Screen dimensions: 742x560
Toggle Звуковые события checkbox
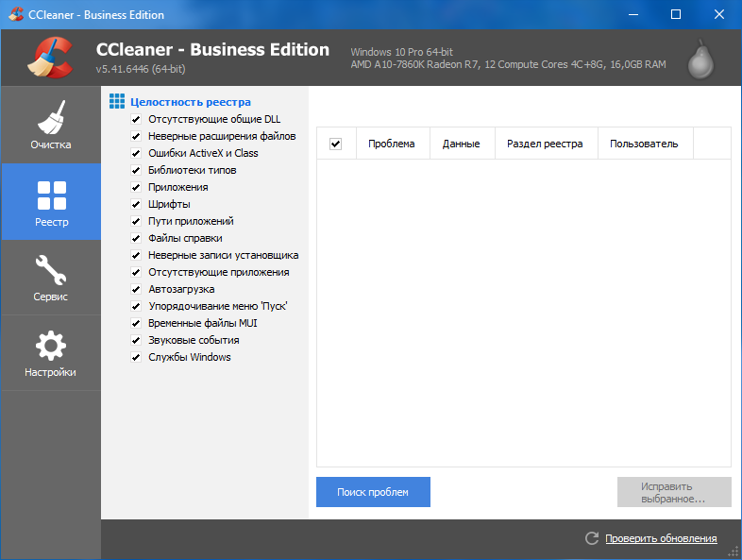136,340
